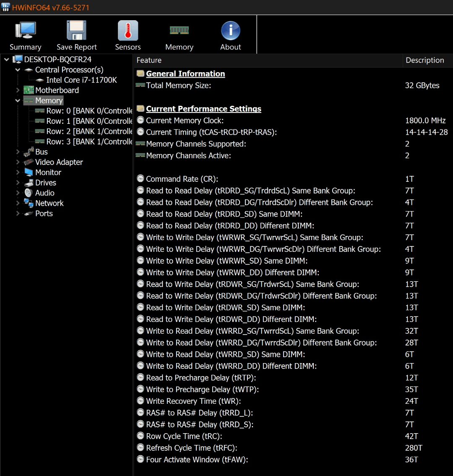The height and width of the screenshot is (476, 453).
Task: Expand the Video Adapter node
Action: pos(18,162)
